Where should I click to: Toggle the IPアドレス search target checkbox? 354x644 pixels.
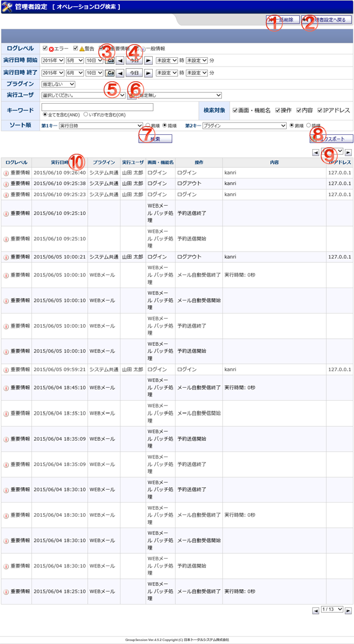point(320,110)
